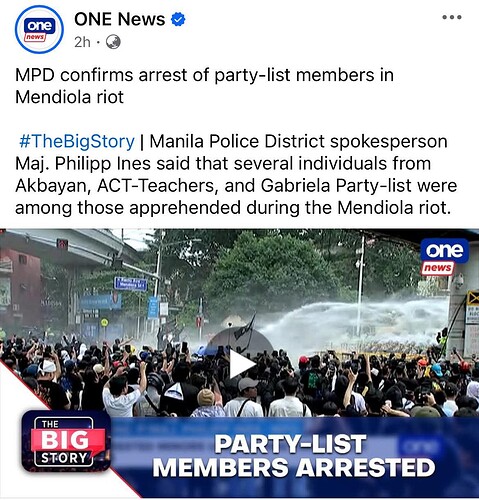Click the PARTY-LIST MEMBERS ARRESTED banner

(x=293, y=455)
